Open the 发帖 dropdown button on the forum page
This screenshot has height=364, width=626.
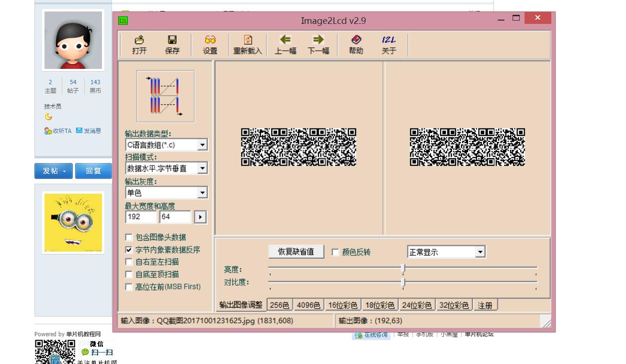(x=54, y=171)
